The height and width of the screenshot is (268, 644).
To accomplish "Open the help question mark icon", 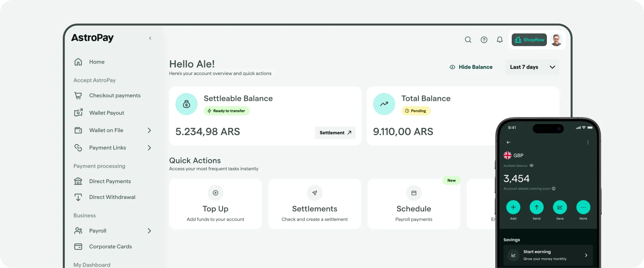I will [484, 40].
